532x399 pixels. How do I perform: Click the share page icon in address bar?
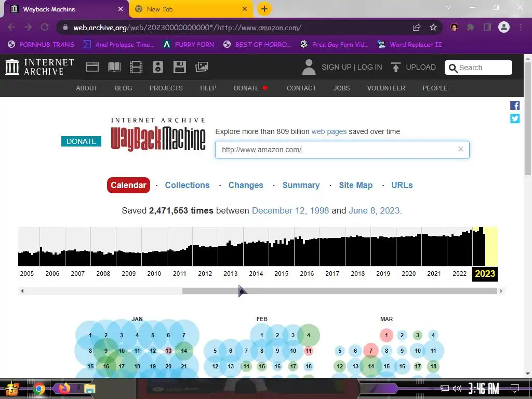(x=417, y=27)
